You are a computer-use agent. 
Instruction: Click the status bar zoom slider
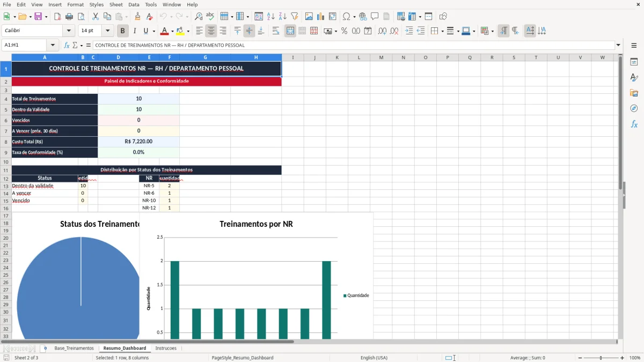[601, 358]
